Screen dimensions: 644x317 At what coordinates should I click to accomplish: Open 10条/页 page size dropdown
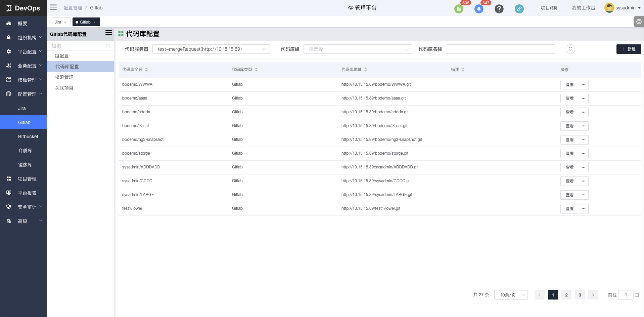pyautogui.click(x=511, y=295)
